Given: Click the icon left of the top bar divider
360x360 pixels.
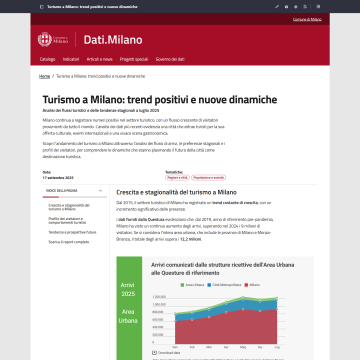Looking at the screenshot, I should (305, 7).
